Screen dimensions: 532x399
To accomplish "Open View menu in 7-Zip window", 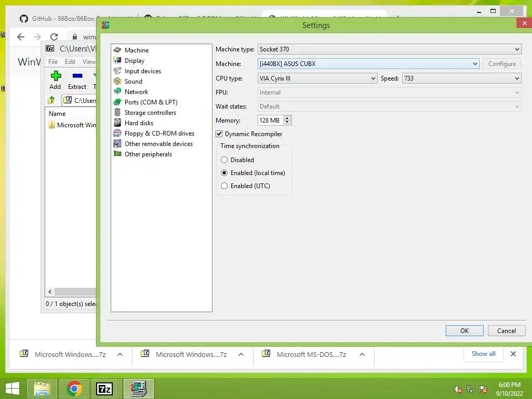I will [x=89, y=62].
